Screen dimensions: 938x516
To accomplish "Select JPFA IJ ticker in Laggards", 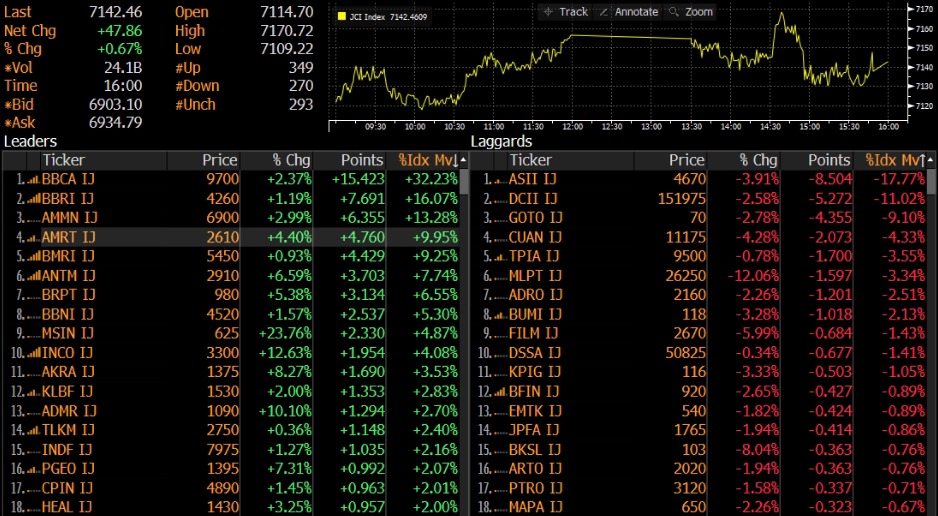I will 534,430.
